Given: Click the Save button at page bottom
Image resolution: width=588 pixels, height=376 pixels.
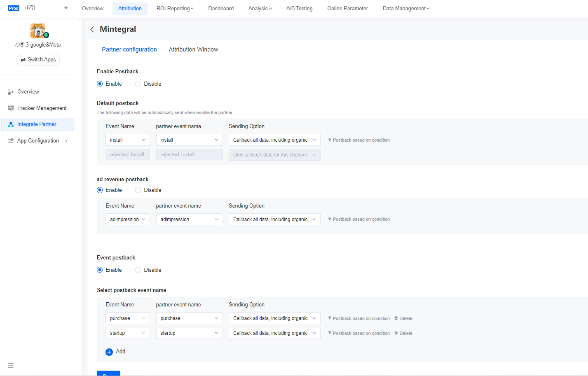Looking at the screenshot, I should pos(108,374).
